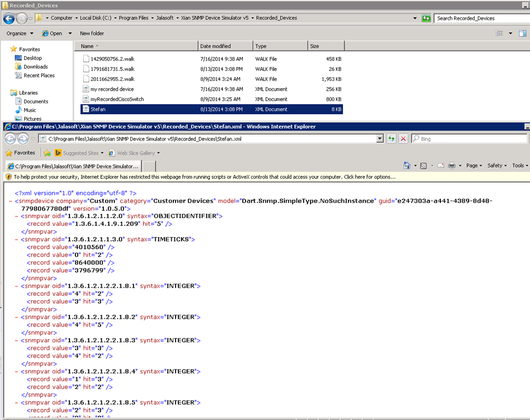This screenshot has width=530, height=420.
Task: Open a new IE tab
Action: pos(149,167)
